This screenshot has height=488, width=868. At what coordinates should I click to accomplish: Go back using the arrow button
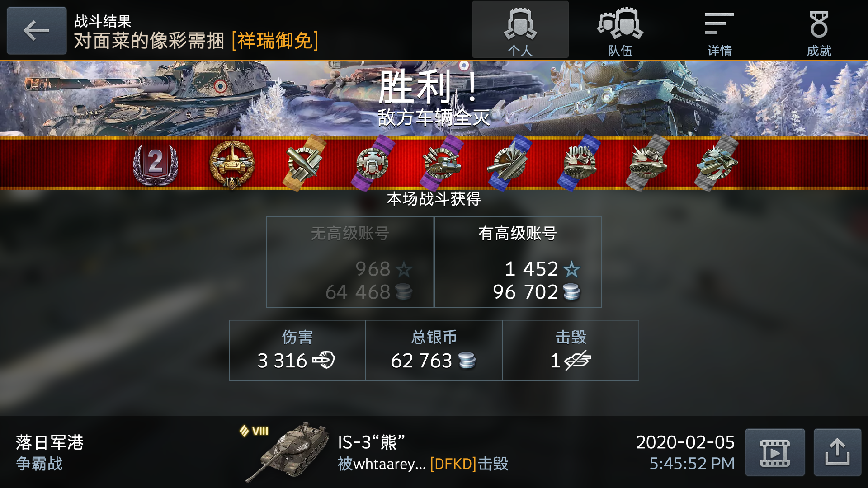coord(37,31)
